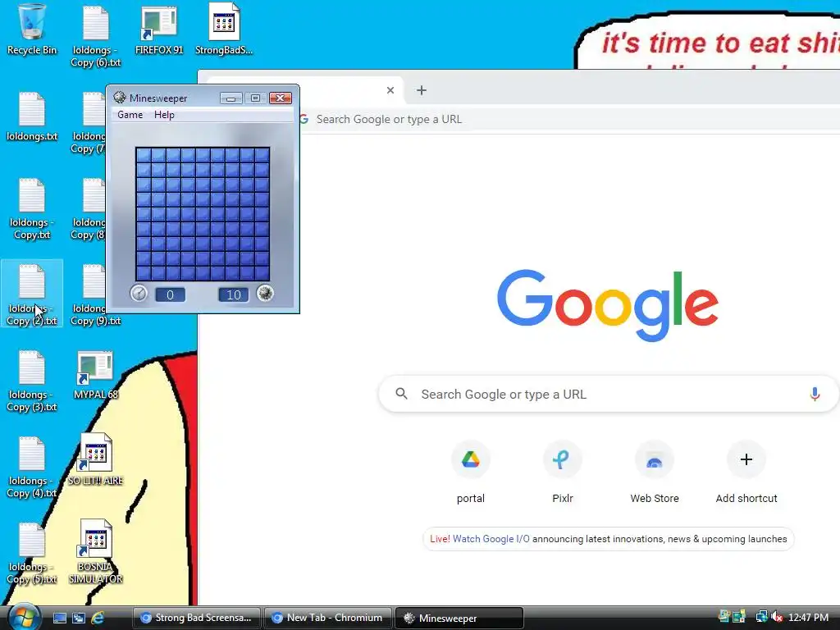Select loldongs - Copy.txt file icon
The image size is (840, 630).
point(32,208)
